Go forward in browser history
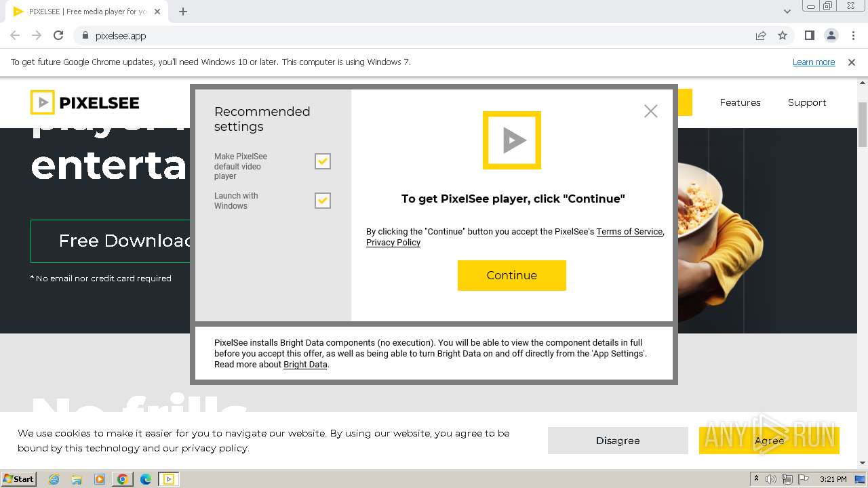Screen dimensions: 868x488 [x=37, y=36]
